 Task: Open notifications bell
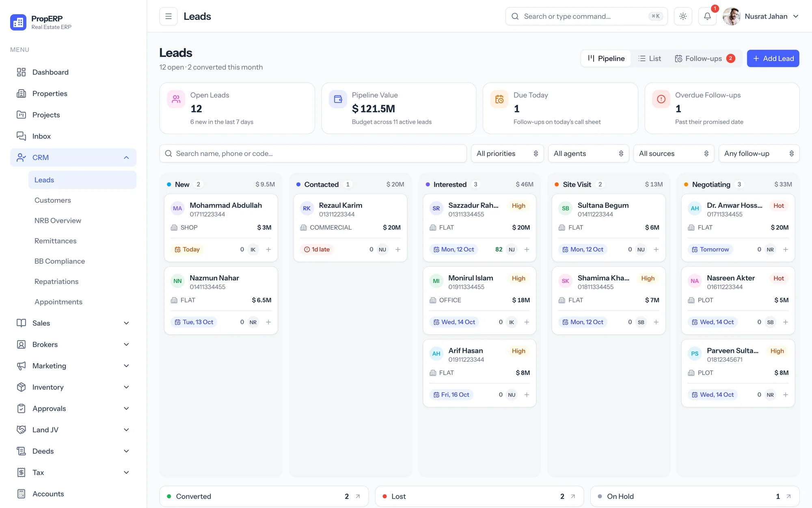[707, 16]
